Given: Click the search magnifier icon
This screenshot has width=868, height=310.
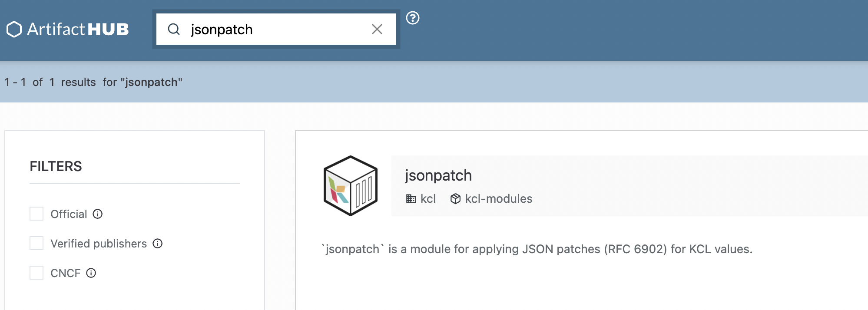Looking at the screenshot, I should (174, 29).
